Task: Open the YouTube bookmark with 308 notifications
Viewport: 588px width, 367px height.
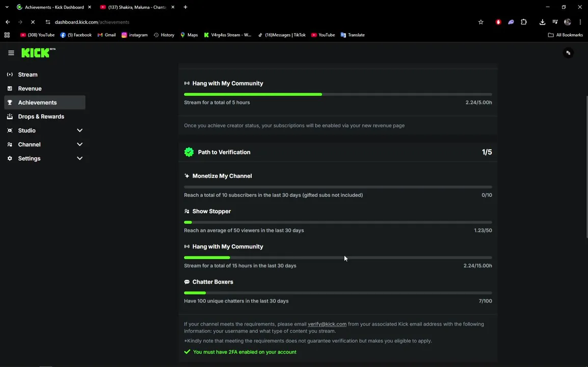Action: pyautogui.click(x=37, y=35)
